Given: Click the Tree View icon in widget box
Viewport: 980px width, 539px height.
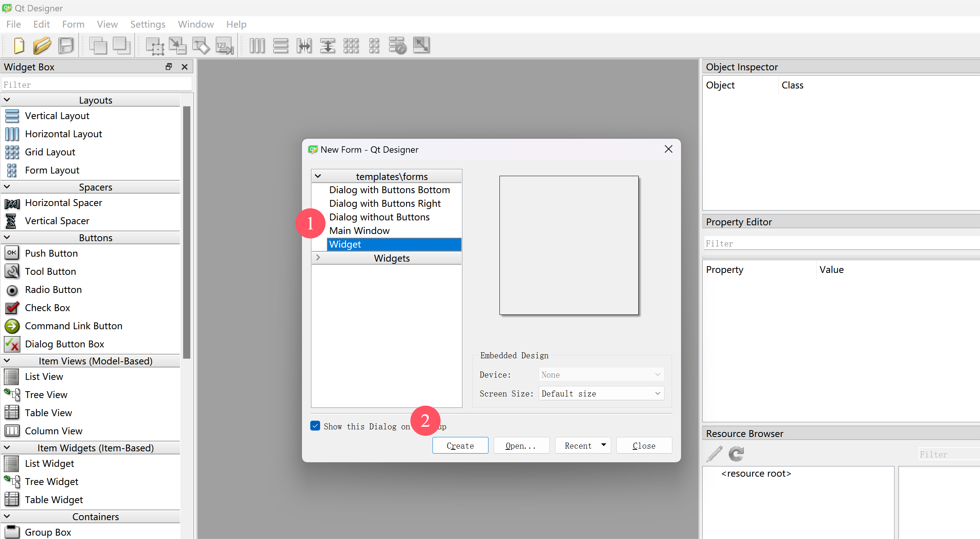Looking at the screenshot, I should pos(11,394).
